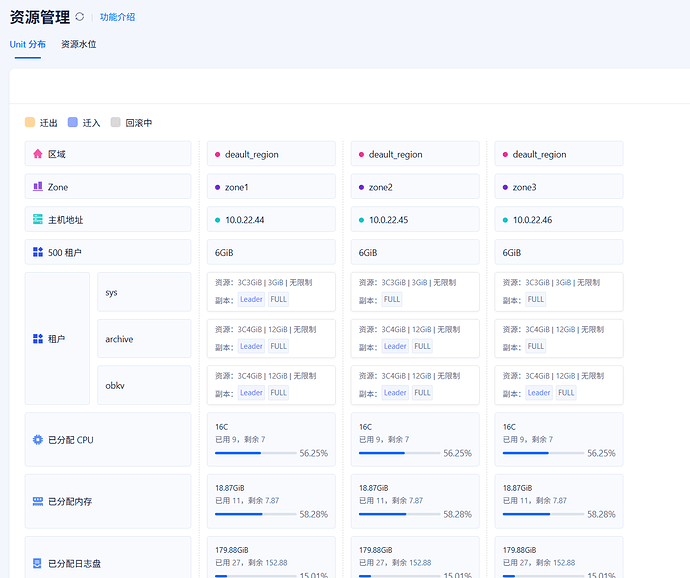690x578 pixels.
Task: Select the Unit 分布 tab
Action: point(28,44)
